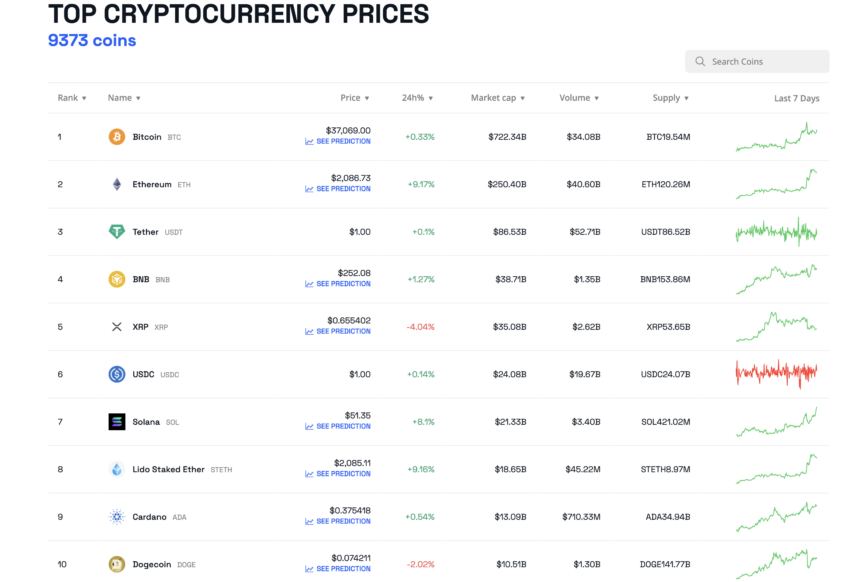Click the Bitcoin BTC coin icon
Image resolution: width=850 pixels, height=582 pixels.
[117, 136]
